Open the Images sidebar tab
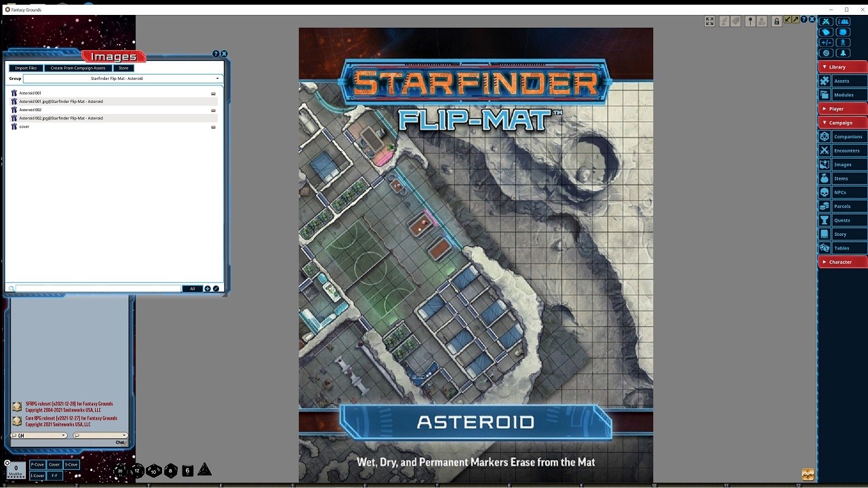Screen dimensions: 868x488 (x=842, y=164)
